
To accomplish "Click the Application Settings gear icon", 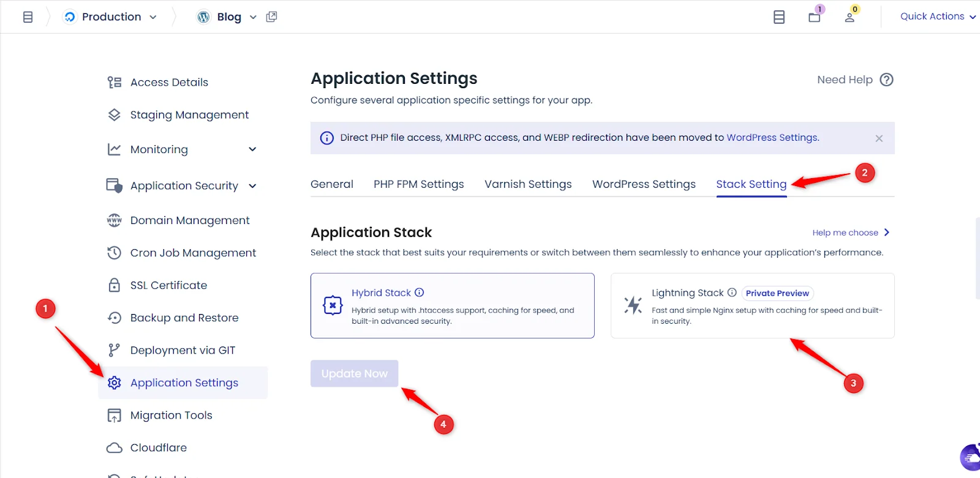I will (115, 383).
